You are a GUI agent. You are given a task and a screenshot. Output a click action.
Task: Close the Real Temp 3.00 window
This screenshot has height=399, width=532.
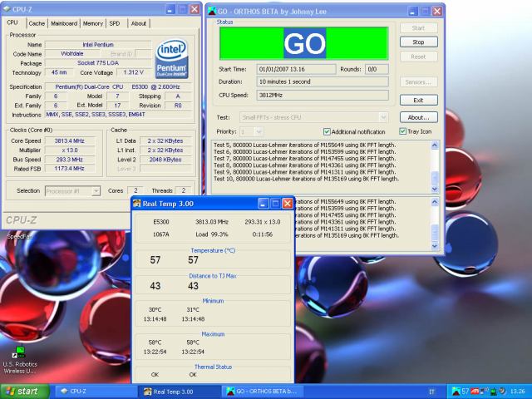coord(288,204)
